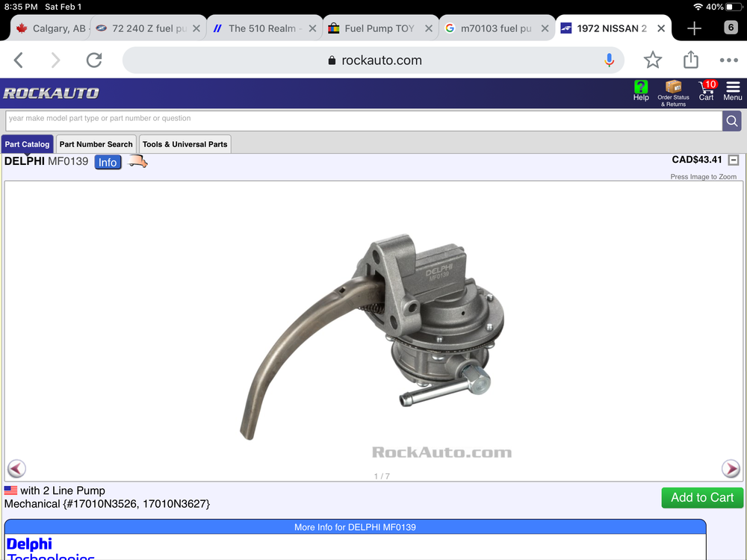Viewport: 747px width, 560px height.
Task: View the shopping Cart with 10 items
Action: (x=707, y=90)
